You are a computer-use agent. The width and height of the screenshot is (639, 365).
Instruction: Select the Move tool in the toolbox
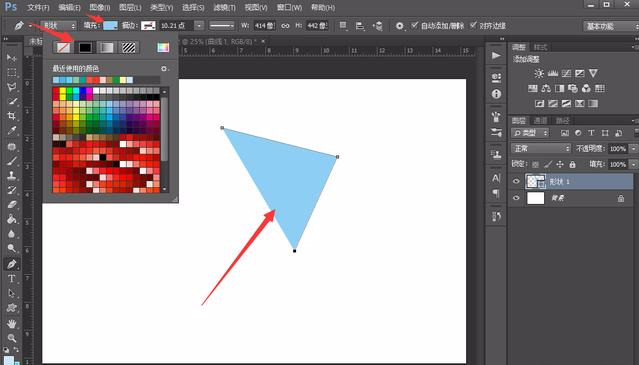(11, 57)
